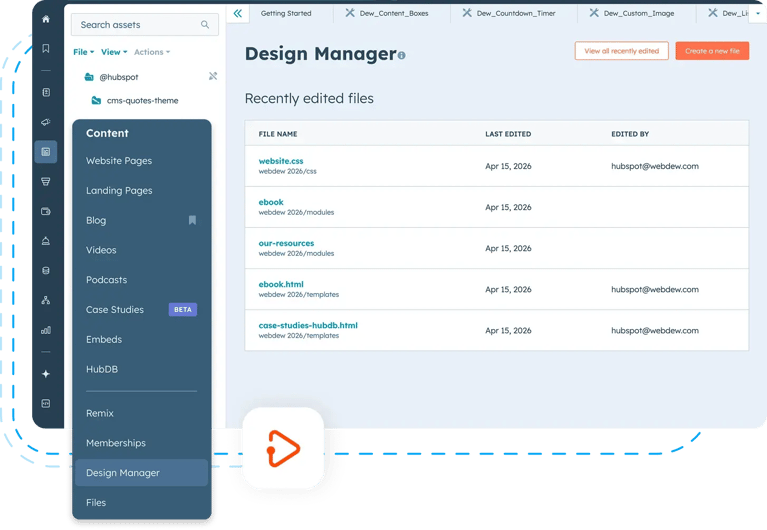This screenshot has width=767, height=530.
Task: Open Blog from the Content menu
Action: click(96, 220)
